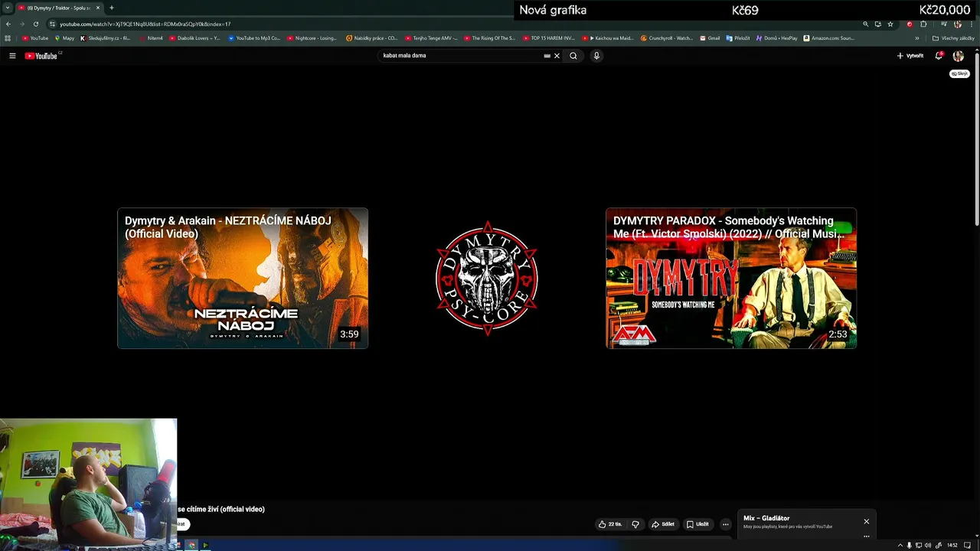Open the Sledujufilmy.cz bookmark
Screen dimensions: 980x551
point(106,38)
